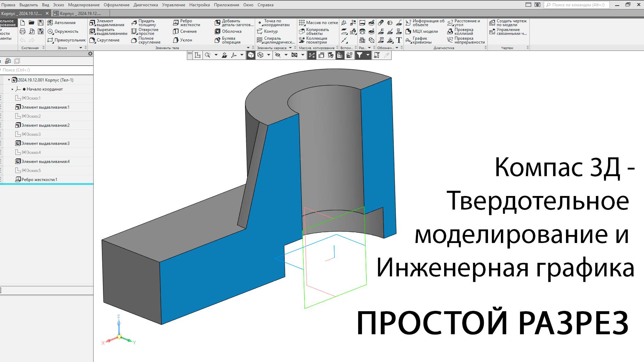Expand the Элементы тела panel arrow
Viewport: 644px width, 362px height.
248,48
